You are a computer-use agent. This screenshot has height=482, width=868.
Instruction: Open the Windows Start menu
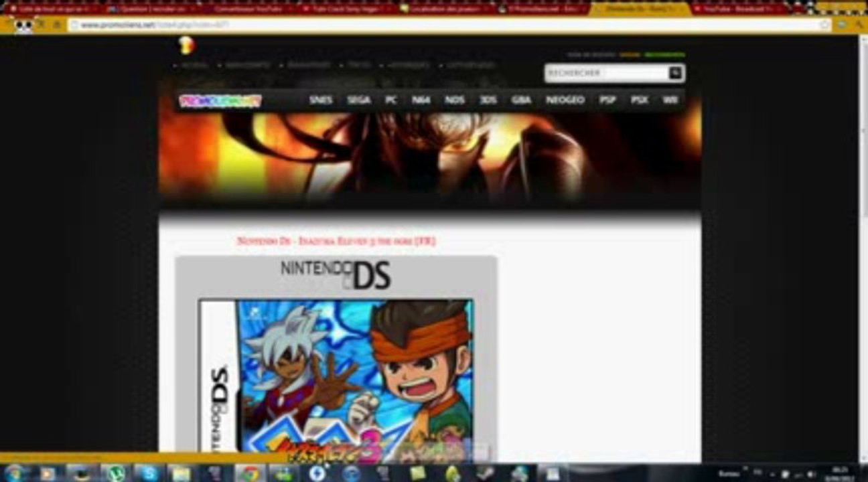14,473
